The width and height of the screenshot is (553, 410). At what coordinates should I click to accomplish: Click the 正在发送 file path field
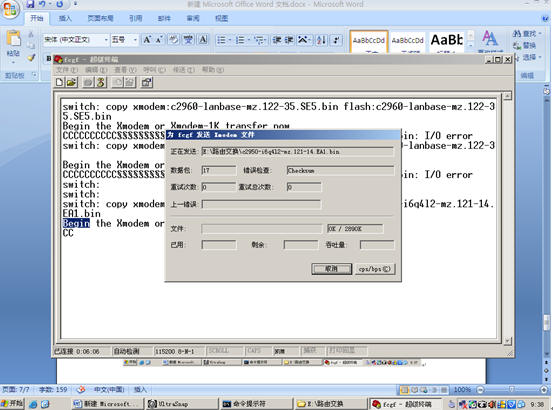[298, 152]
